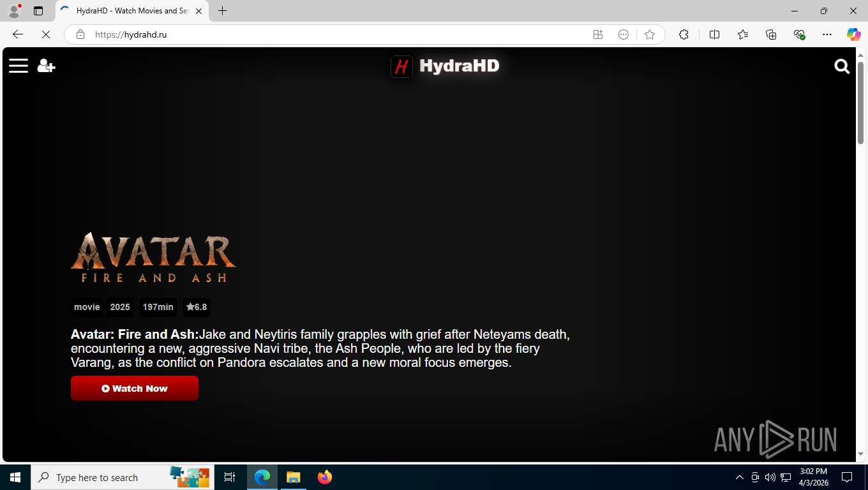
Task: Click the add-user sign up icon
Action: (46, 66)
